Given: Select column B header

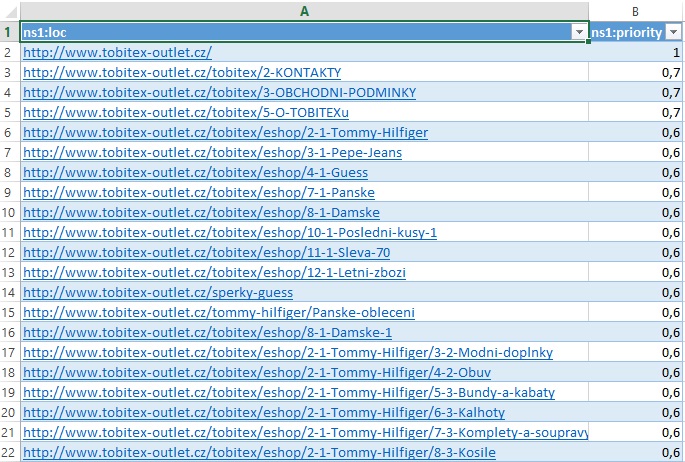Looking at the screenshot, I should coord(636,11).
